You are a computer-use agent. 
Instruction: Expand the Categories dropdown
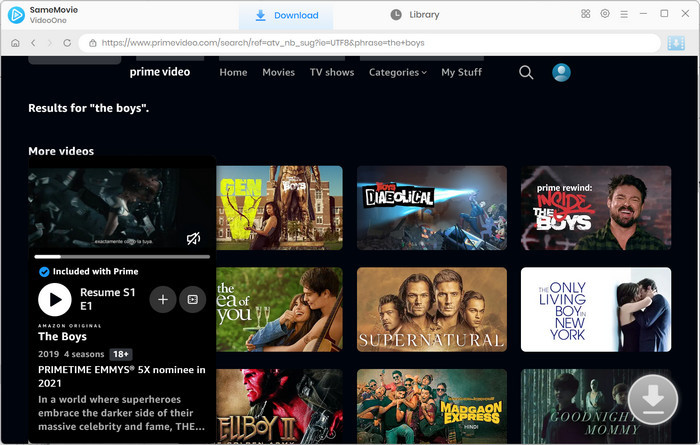click(x=397, y=72)
